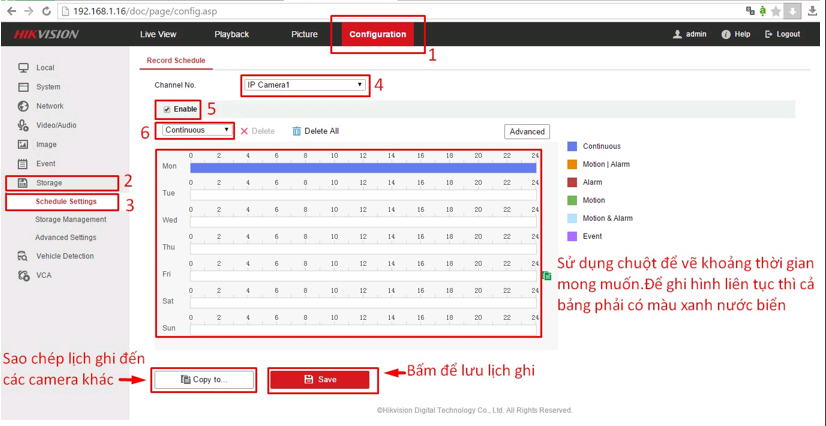Open the Advanced settings button
Viewport: 826px width, 426px height.
coord(527,131)
